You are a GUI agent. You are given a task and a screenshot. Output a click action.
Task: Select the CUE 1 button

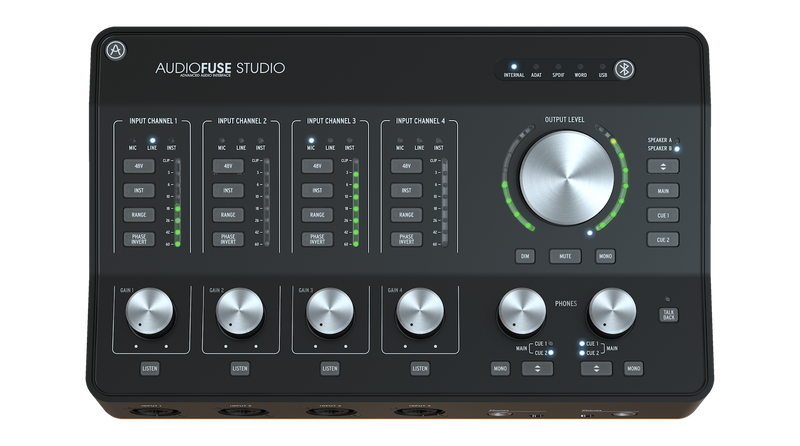(663, 215)
